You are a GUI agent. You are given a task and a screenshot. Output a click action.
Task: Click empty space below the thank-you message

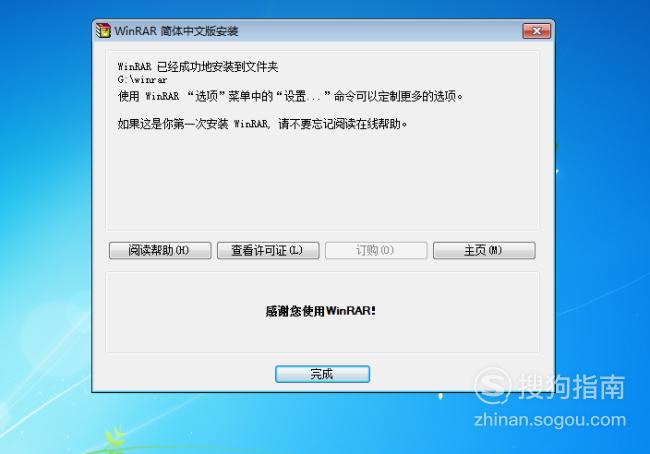point(322,336)
